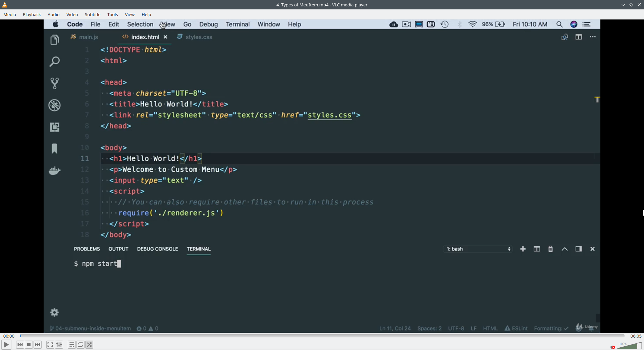Close the index.html editor tab
The height and width of the screenshot is (350, 644).
click(165, 37)
